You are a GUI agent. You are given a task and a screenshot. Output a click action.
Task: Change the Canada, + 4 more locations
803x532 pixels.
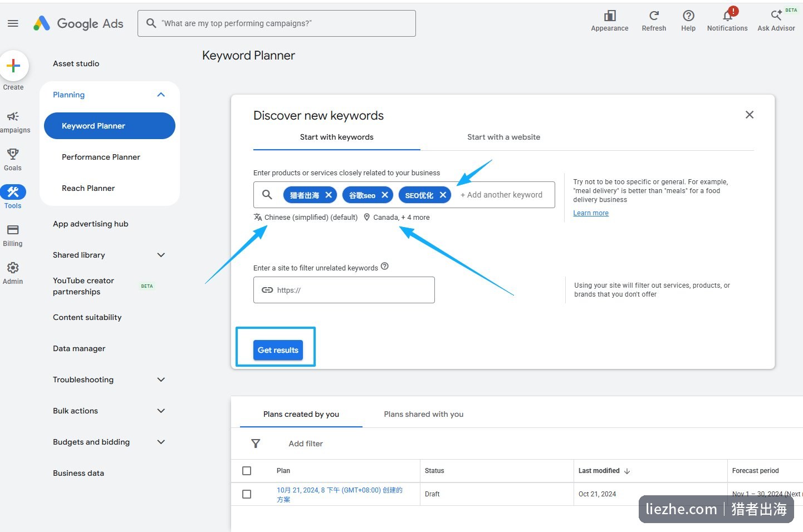point(396,218)
